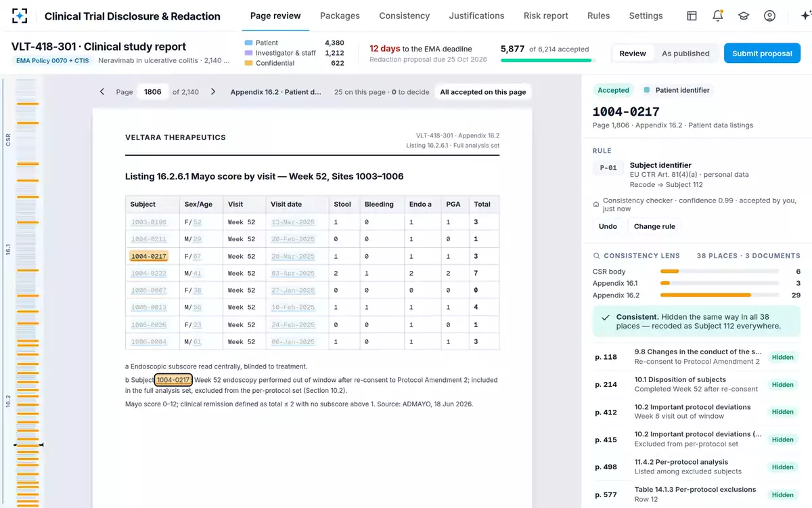Click the green Consistent check mark
Image resolution: width=812 pixels, height=508 pixels.
tap(605, 317)
